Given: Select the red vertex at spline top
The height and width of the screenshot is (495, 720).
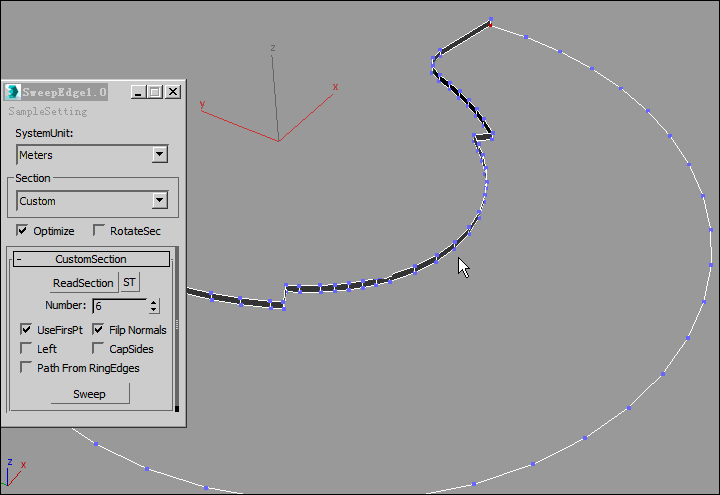Looking at the screenshot, I should click(490, 25).
